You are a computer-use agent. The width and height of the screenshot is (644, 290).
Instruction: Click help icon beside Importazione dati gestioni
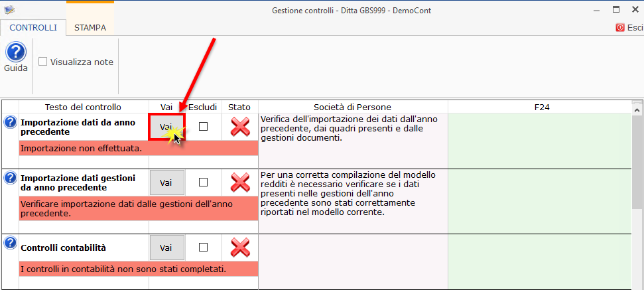9,177
